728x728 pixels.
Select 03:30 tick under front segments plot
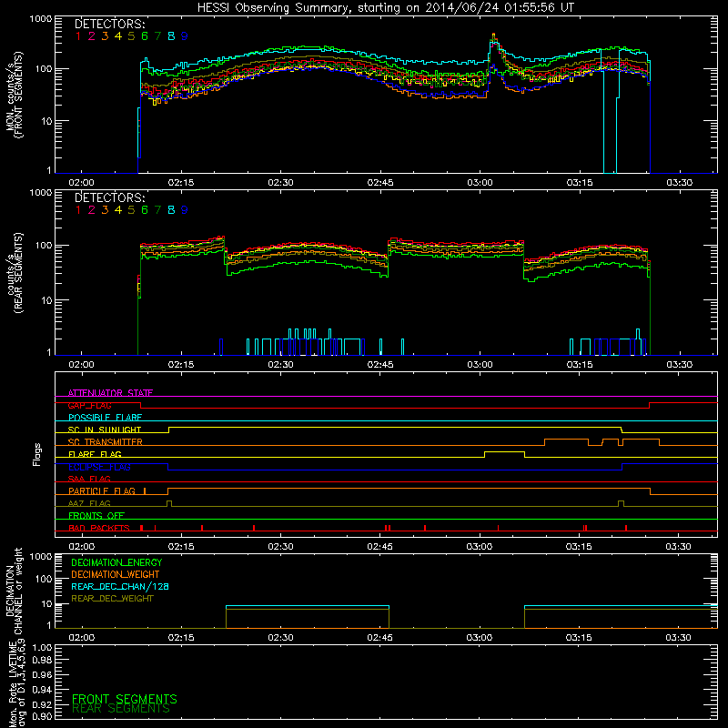click(679, 183)
